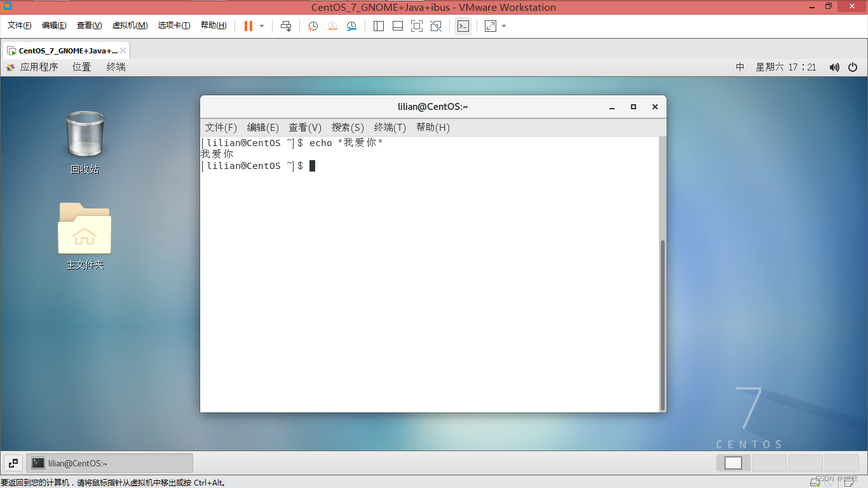
Task: Click the volume speaker icon in top panel
Action: coord(834,67)
